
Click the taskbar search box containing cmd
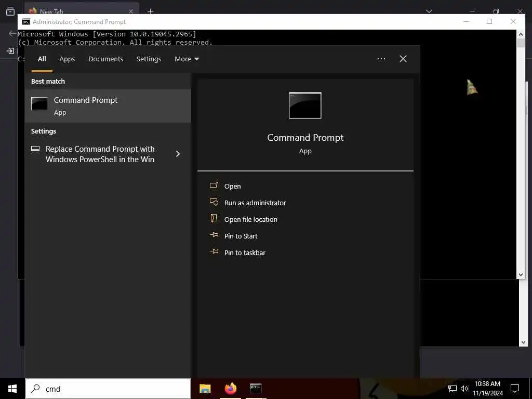coord(108,389)
